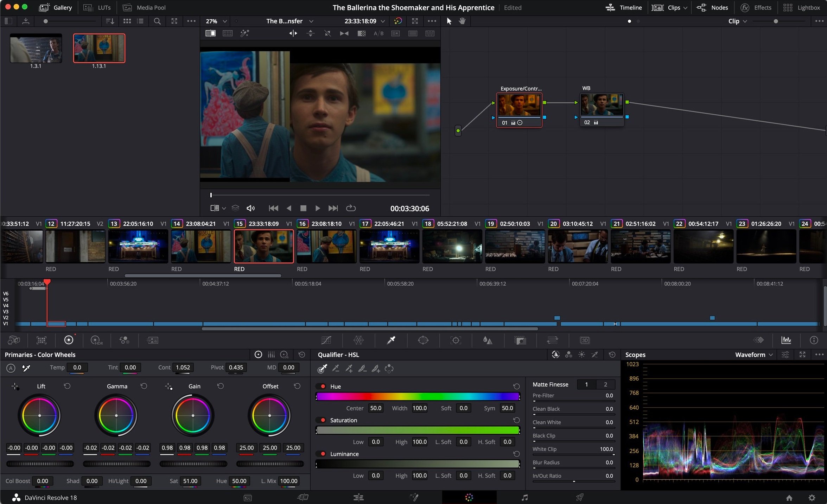The height and width of the screenshot is (504, 827).
Task: Open the scopes options menu
Action: click(x=819, y=355)
